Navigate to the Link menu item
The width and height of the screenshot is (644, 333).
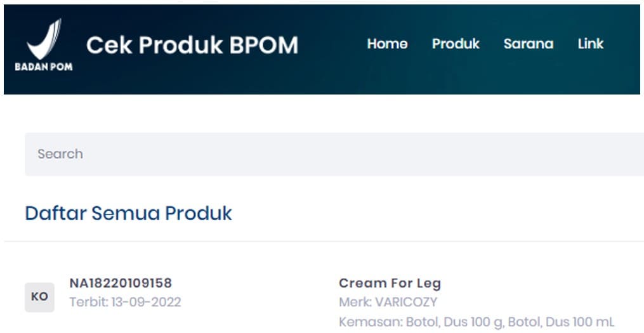coord(590,44)
